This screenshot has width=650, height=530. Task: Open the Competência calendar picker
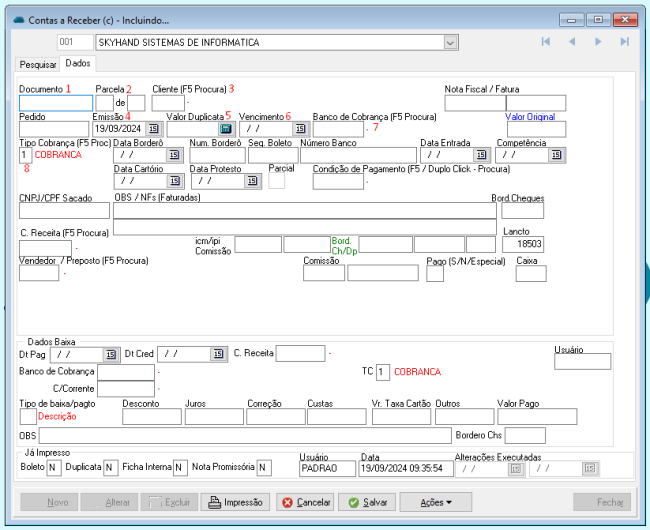click(x=557, y=155)
